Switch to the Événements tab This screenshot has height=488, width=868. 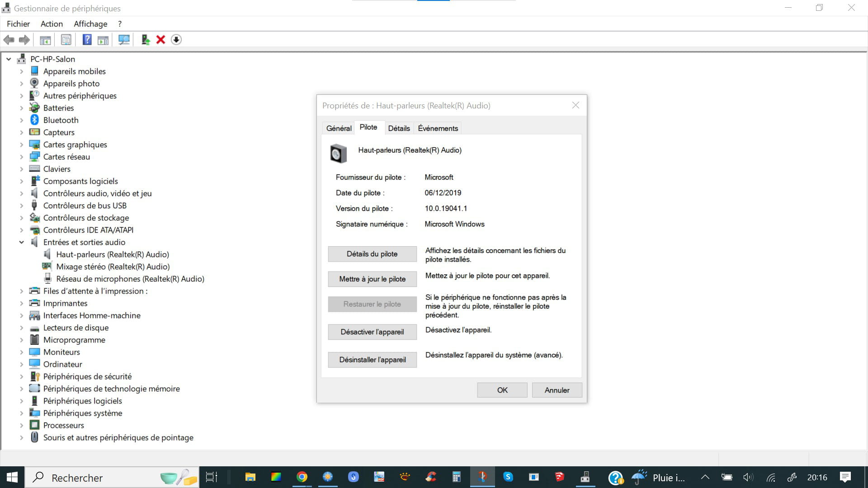pos(438,128)
